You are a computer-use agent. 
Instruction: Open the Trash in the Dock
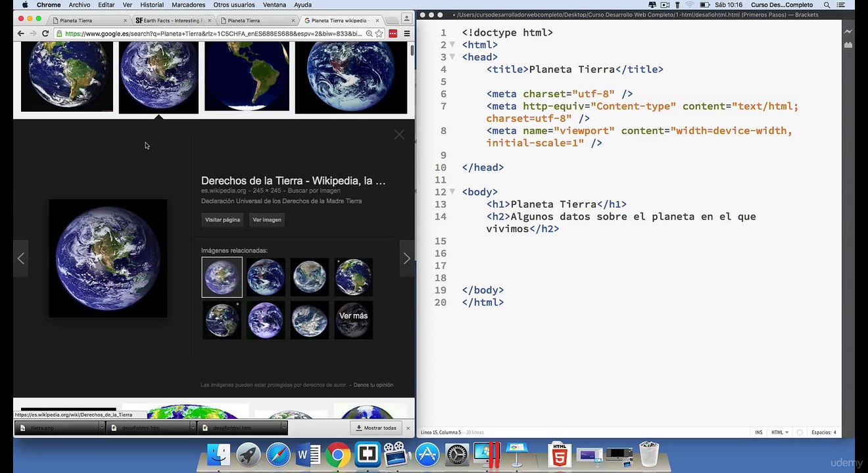pyautogui.click(x=649, y=454)
